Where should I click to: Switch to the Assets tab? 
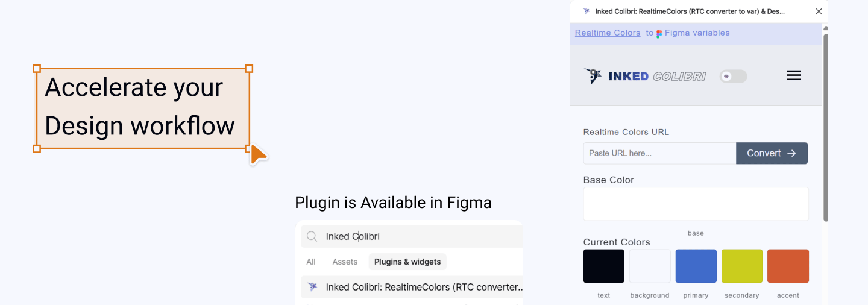click(x=345, y=262)
